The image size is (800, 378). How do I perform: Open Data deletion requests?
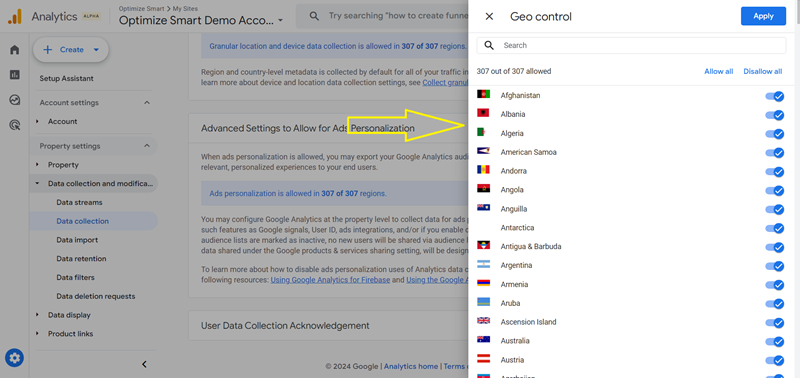coord(95,296)
